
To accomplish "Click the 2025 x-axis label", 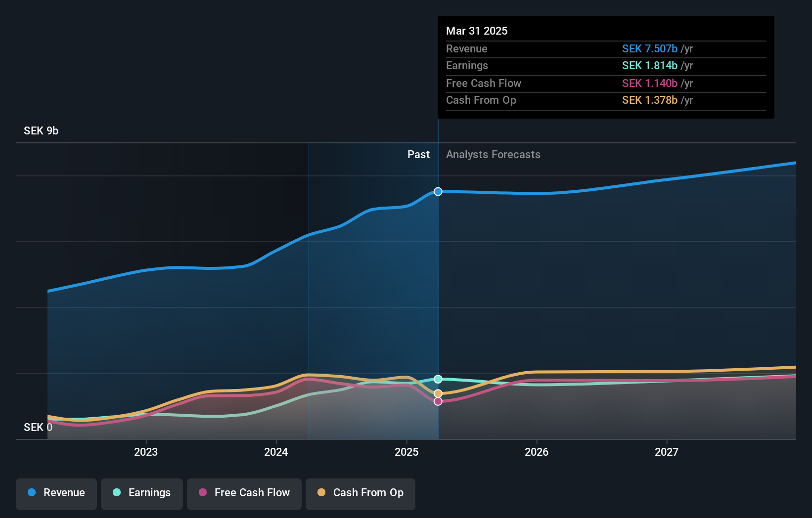I will click(x=406, y=452).
